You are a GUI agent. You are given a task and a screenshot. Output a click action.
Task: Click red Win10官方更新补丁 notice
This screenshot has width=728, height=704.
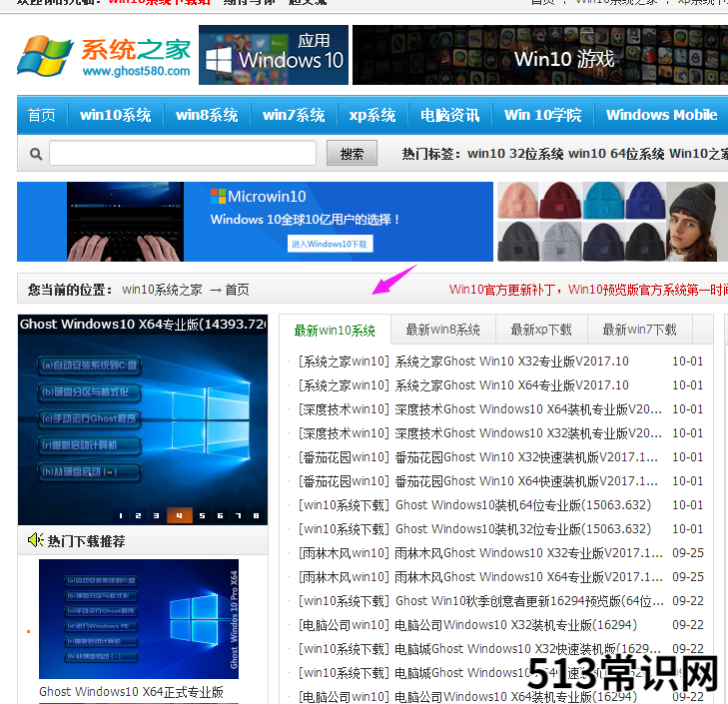[588, 290]
